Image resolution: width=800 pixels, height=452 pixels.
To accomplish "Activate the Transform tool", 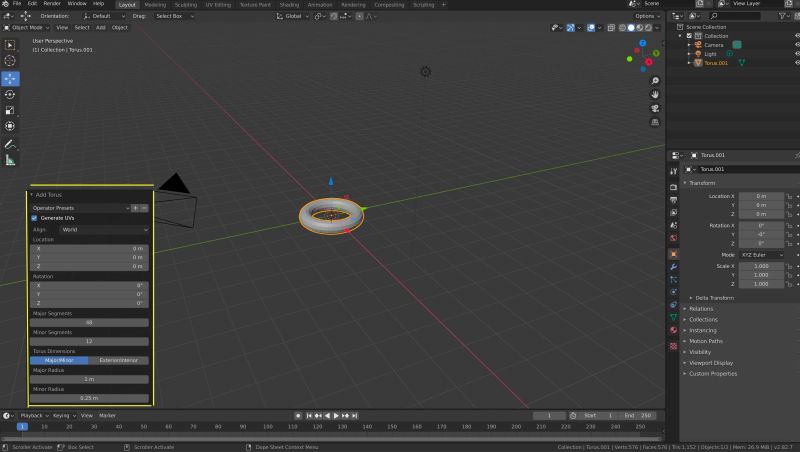I will [10, 126].
